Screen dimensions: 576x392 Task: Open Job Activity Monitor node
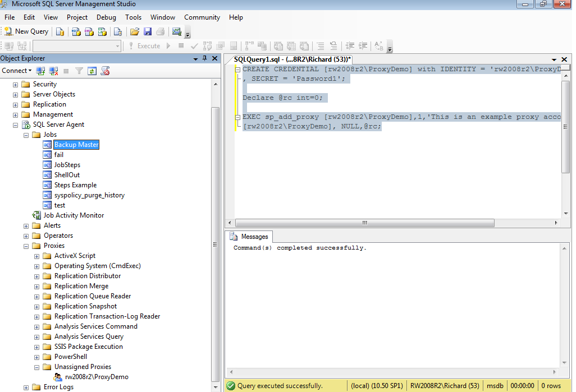click(74, 215)
